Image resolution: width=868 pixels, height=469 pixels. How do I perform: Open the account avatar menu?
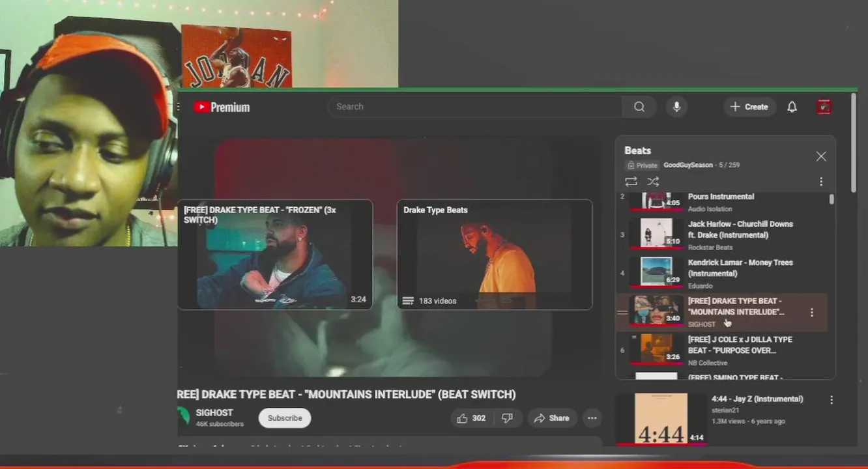824,107
